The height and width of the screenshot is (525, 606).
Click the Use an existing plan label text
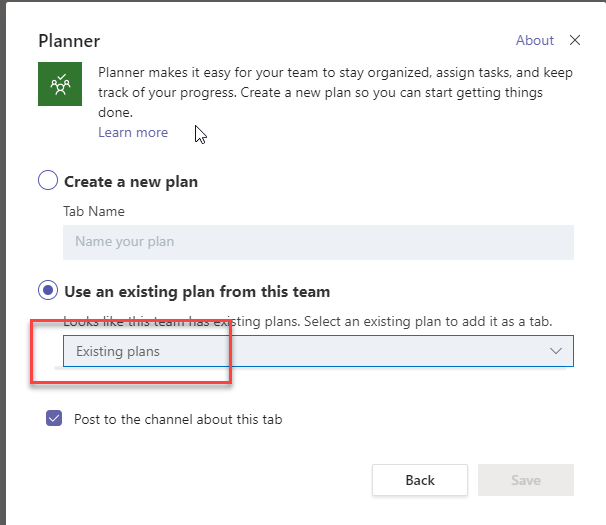pyautogui.click(x=197, y=292)
